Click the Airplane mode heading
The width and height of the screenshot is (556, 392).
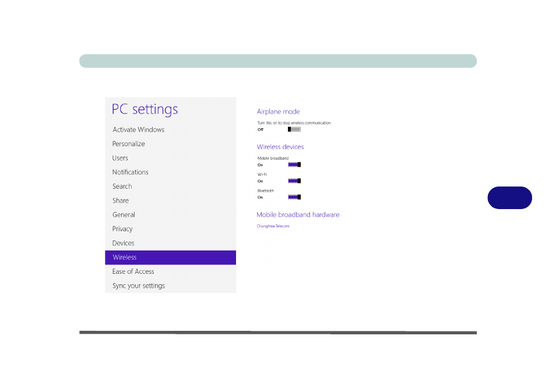coord(279,112)
